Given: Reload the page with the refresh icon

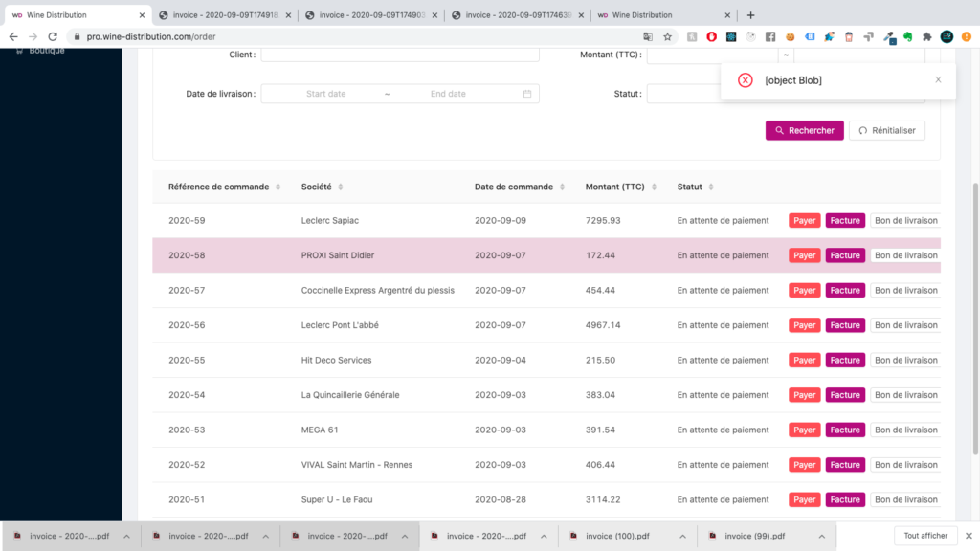Looking at the screenshot, I should [x=54, y=36].
